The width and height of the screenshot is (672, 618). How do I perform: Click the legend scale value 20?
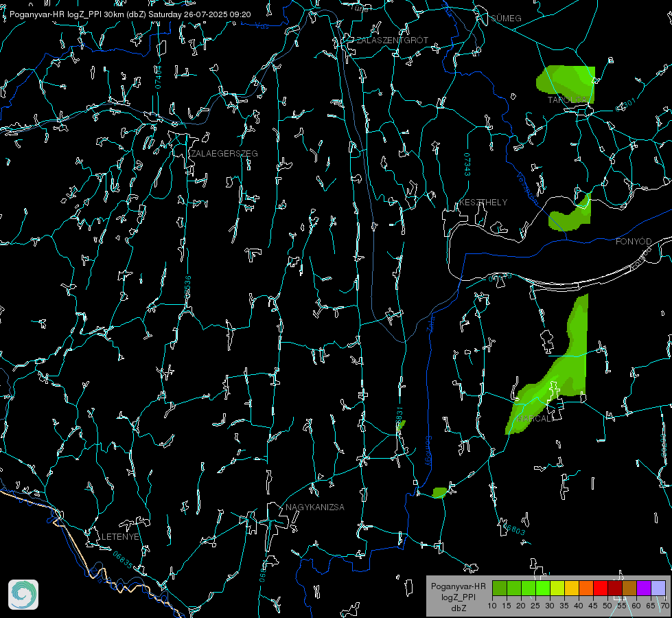tap(521, 606)
